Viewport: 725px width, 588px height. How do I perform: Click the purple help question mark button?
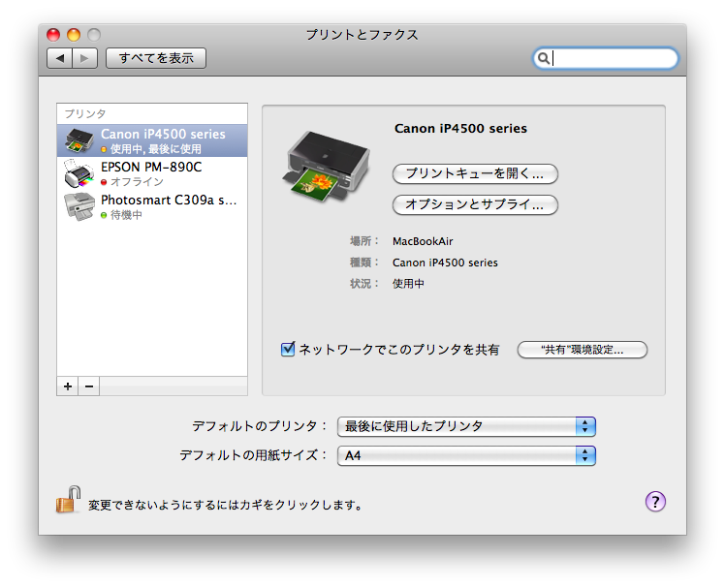click(x=655, y=502)
